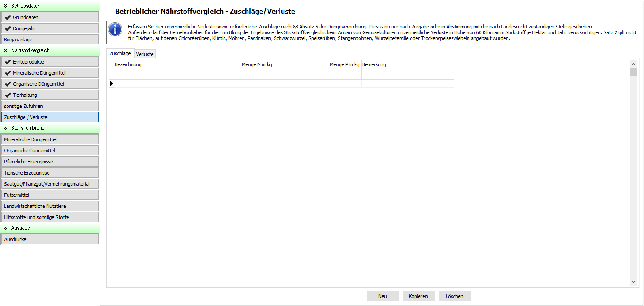Collapse the Ausgabe section
The image size is (644, 306).
point(6,228)
